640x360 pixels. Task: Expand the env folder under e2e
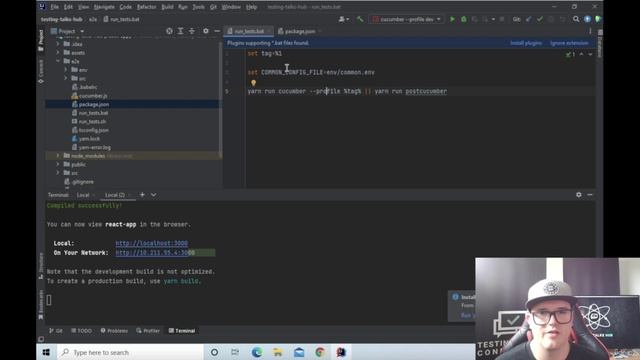[65, 69]
